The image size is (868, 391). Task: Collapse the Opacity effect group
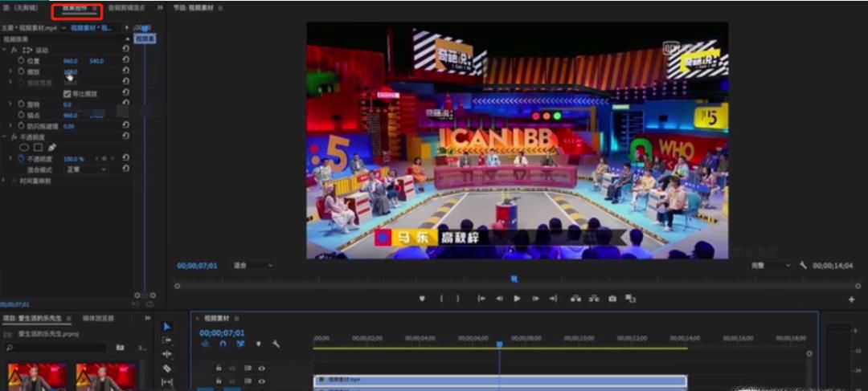(5, 136)
